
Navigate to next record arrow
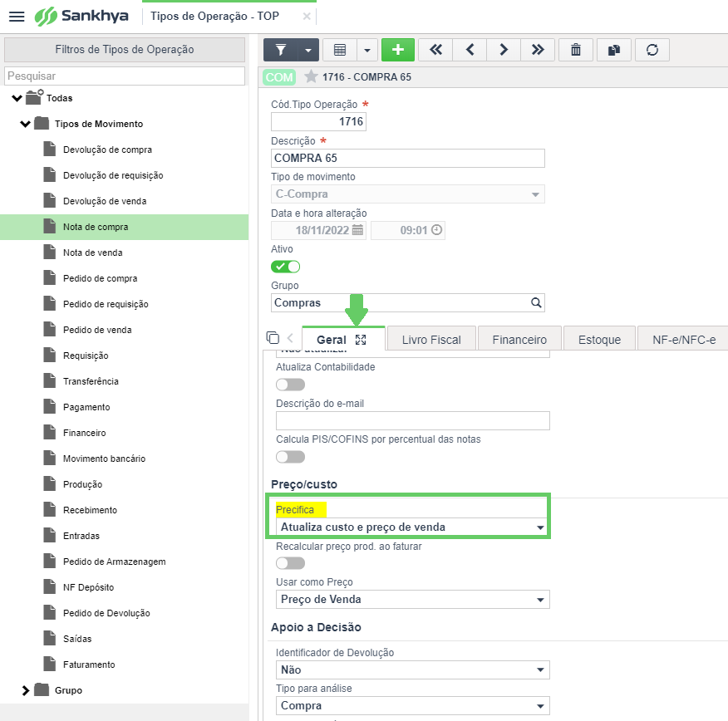point(504,50)
